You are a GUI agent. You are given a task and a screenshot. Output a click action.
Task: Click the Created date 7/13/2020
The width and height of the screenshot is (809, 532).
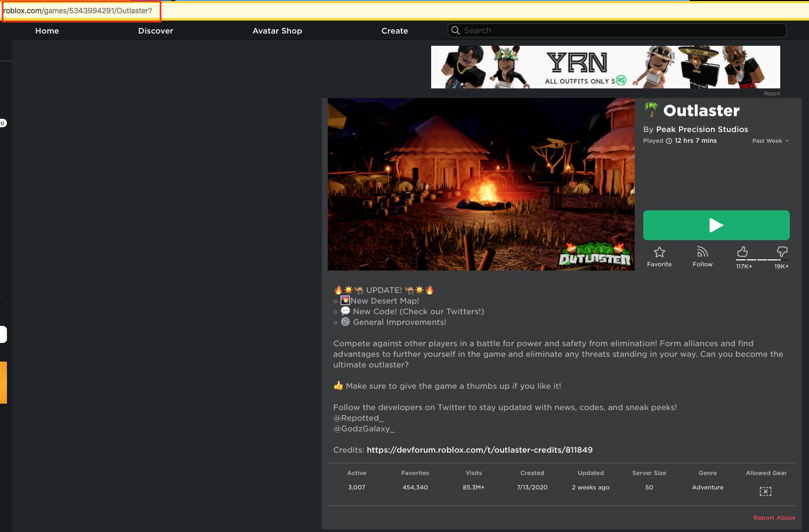click(532, 487)
